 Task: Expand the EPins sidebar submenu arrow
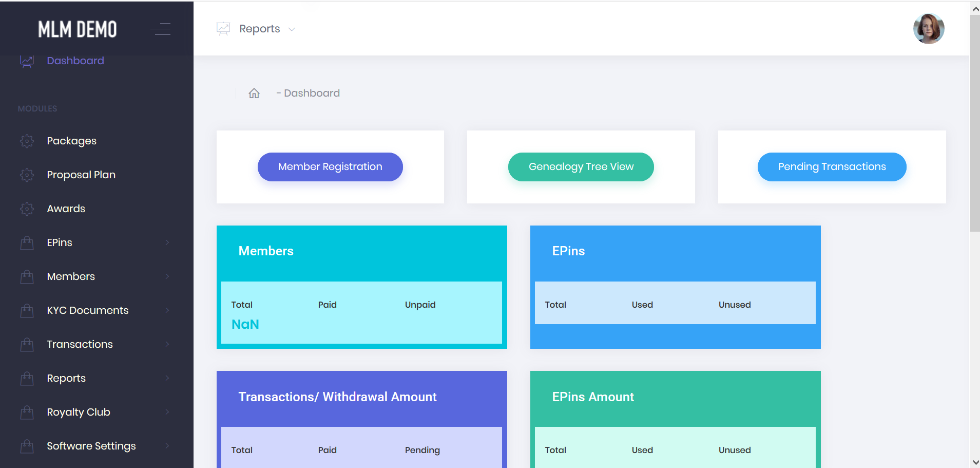(x=167, y=242)
